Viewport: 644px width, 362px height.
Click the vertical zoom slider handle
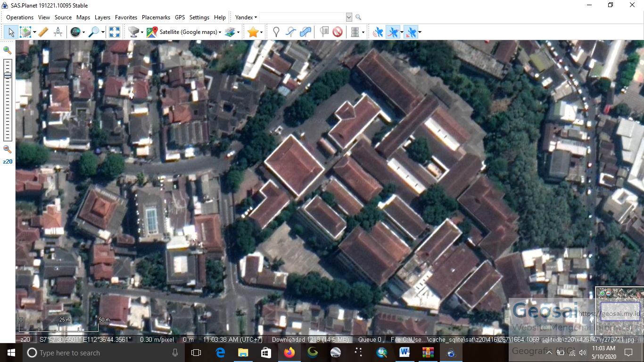click(x=8, y=75)
